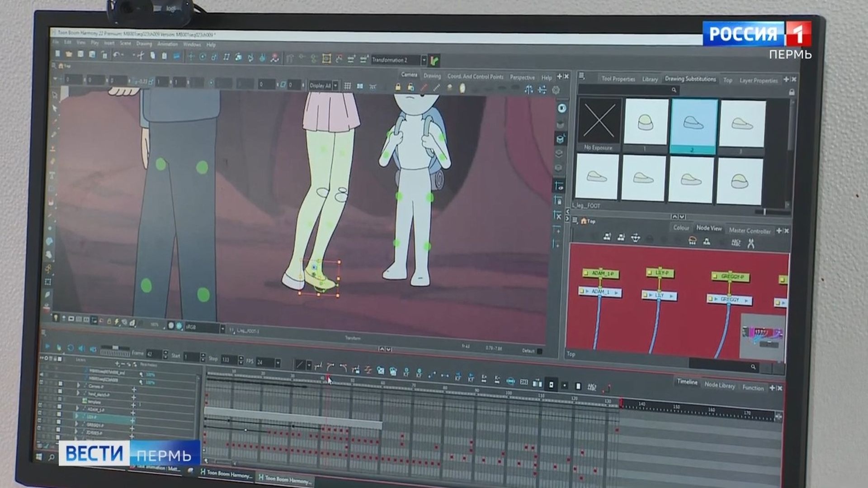Open the Function tab
Image resolution: width=868 pixels, height=488 pixels.
tap(753, 388)
